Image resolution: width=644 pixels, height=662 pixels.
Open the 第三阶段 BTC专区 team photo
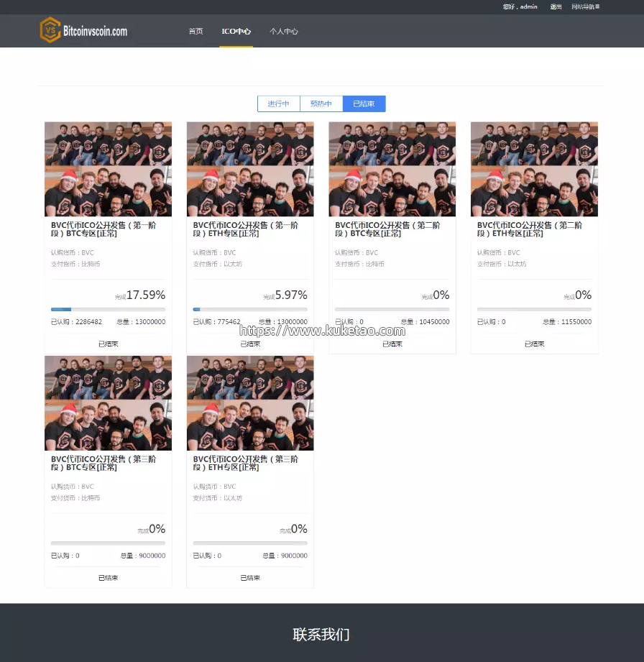[x=108, y=403]
